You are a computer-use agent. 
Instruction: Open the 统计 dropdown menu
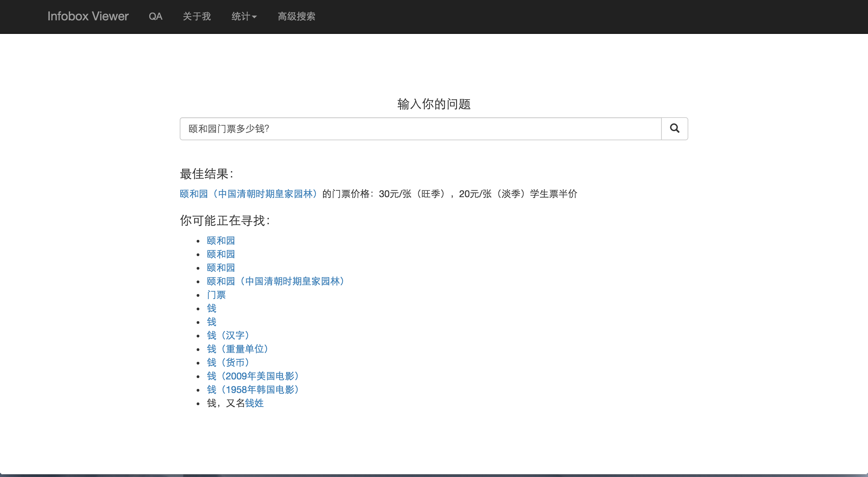(x=244, y=16)
